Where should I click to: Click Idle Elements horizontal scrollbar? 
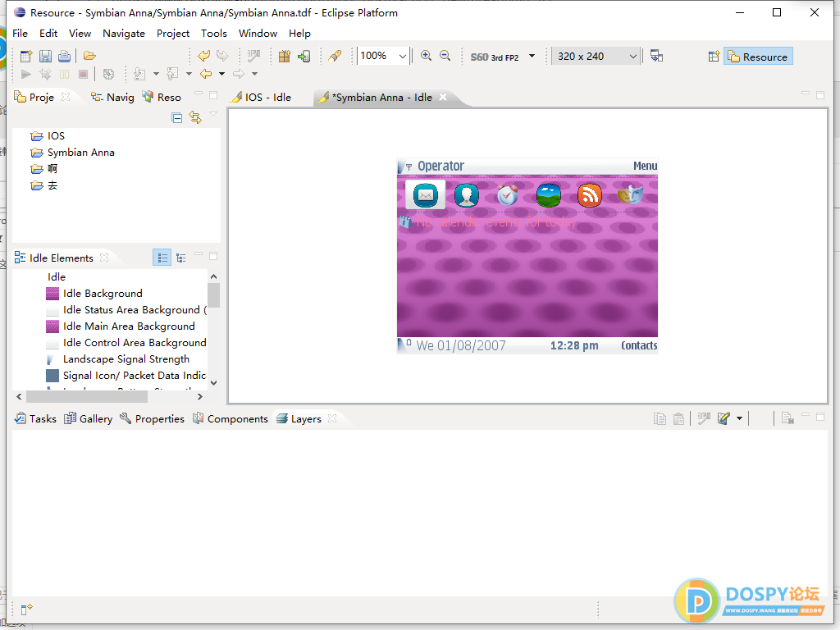pyautogui.click(x=87, y=397)
